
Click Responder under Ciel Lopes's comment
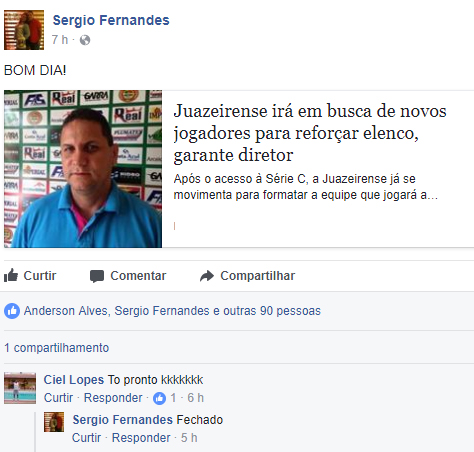click(113, 398)
